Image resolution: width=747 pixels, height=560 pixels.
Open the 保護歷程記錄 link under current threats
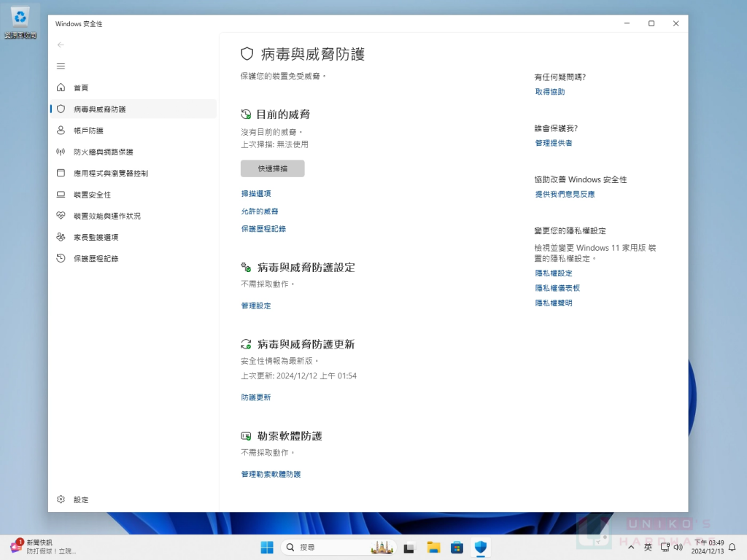pos(263,228)
